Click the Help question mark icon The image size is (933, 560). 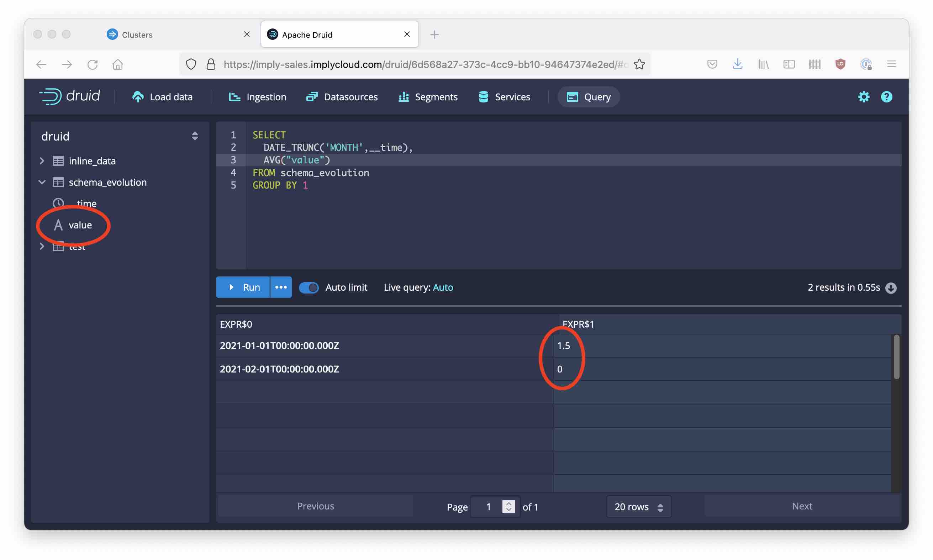886,96
